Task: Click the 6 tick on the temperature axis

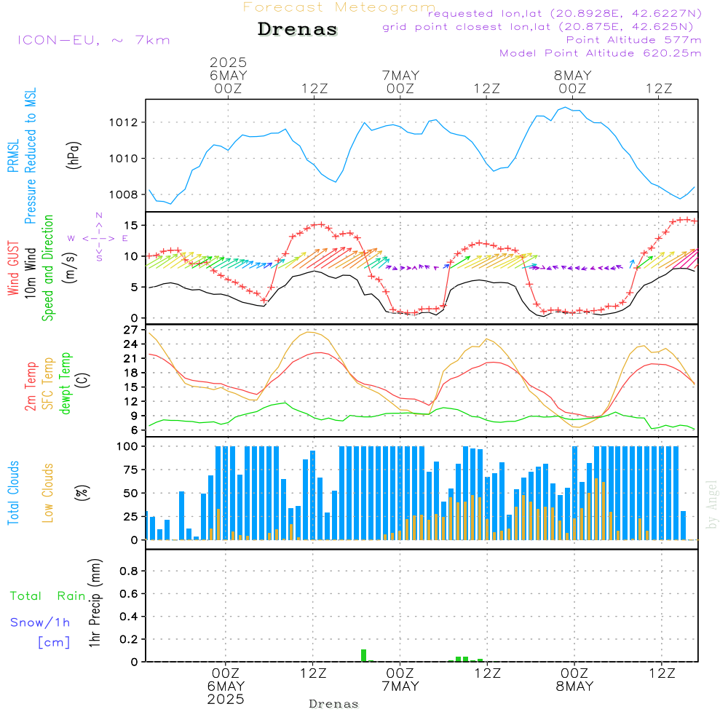Action: click(134, 430)
